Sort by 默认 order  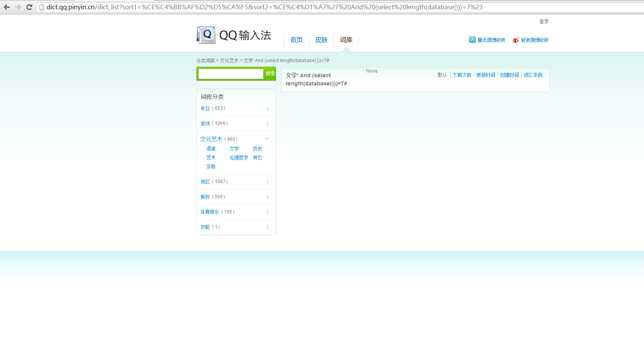click(442, 75)
